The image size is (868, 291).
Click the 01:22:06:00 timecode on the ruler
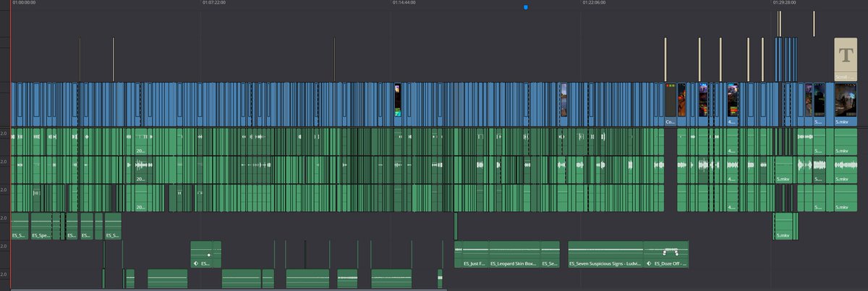tap(595, 3)
